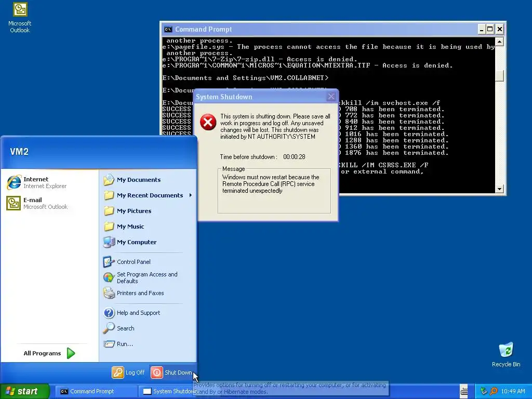Click the System Shutdown dialog close button
The width and height of the screenshot is (532, 399).
(x=331, y=97)
